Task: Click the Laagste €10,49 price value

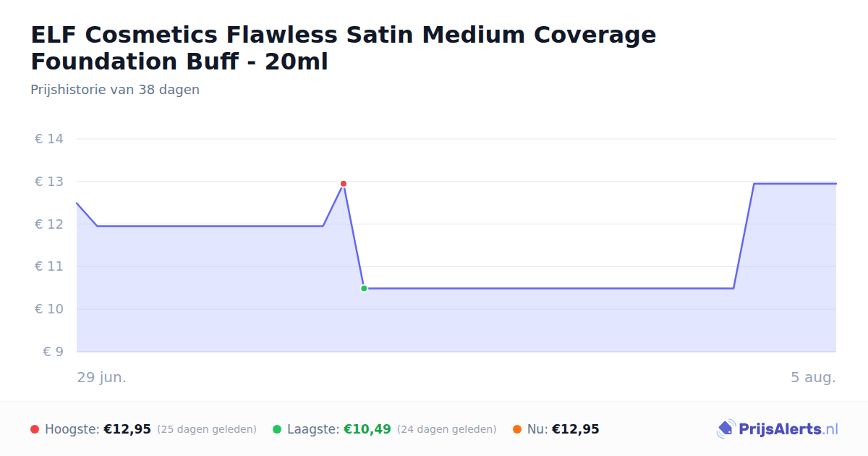Action: pos(367,429)
